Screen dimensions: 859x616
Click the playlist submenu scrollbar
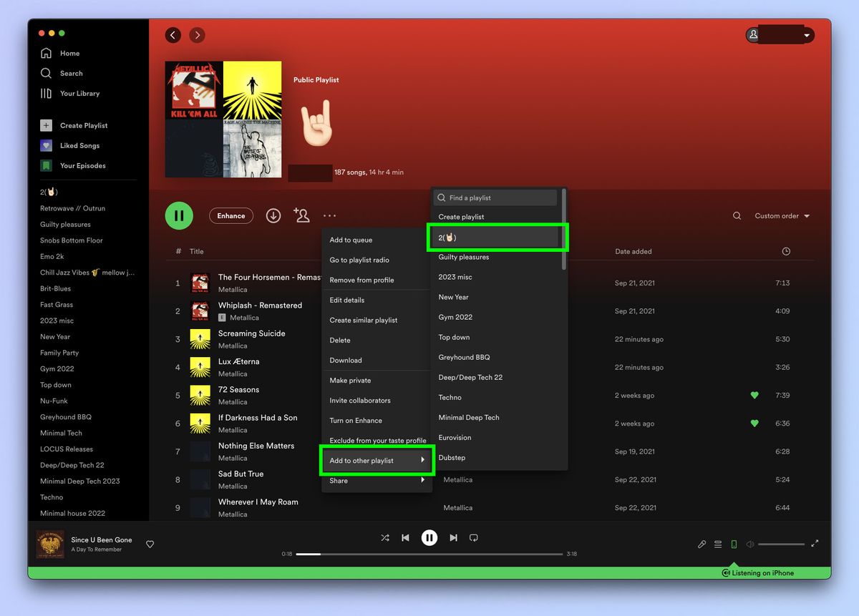pyautogui.click(x=564, y=230)
